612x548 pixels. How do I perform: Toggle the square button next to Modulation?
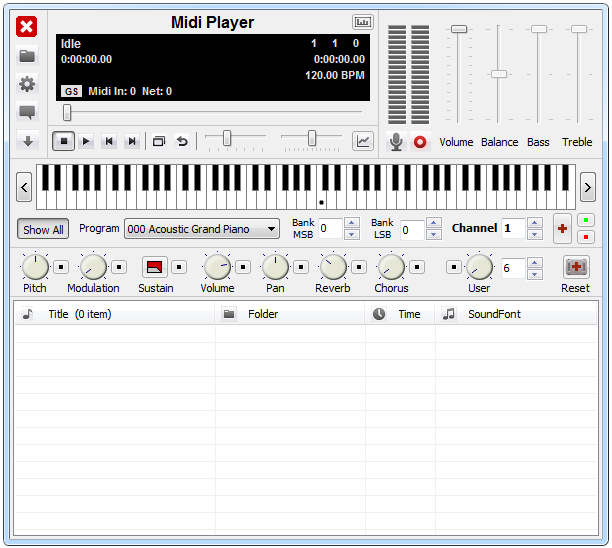119,267
